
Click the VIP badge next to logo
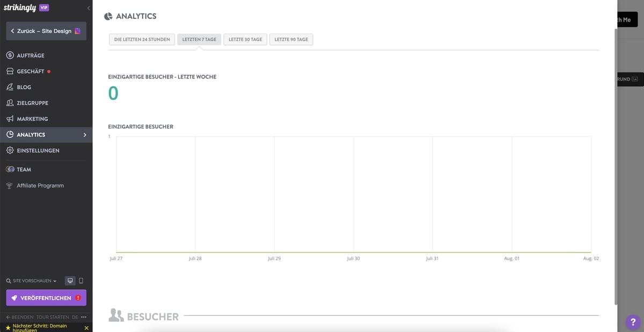pos(44,8)
